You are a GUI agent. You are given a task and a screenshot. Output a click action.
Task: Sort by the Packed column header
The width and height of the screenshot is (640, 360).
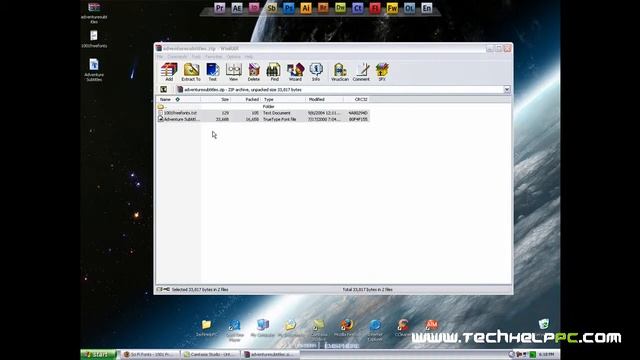(x=246, y=99)
